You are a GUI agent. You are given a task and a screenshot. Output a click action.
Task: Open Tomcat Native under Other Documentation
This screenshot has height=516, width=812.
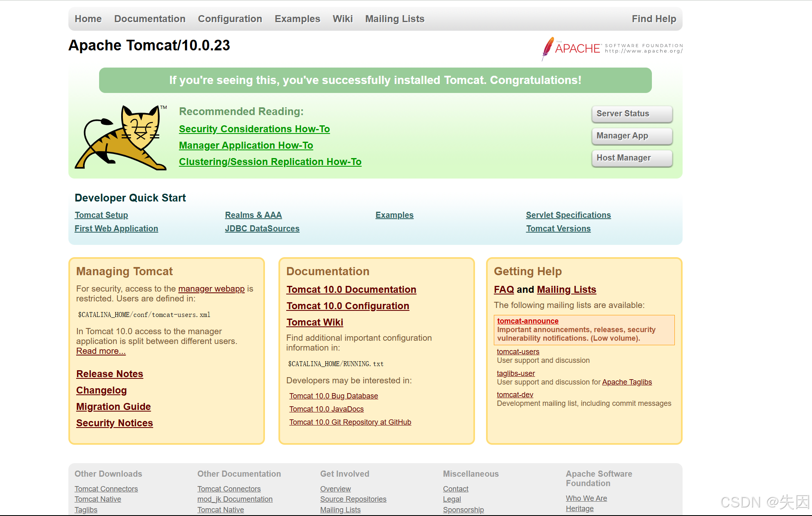(x=221, y=510)
